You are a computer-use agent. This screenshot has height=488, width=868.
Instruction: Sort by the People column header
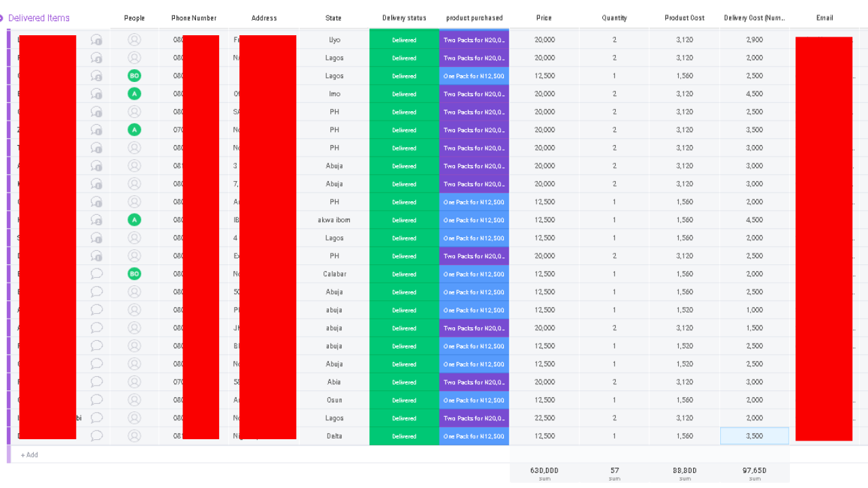(x=134, y=18)
